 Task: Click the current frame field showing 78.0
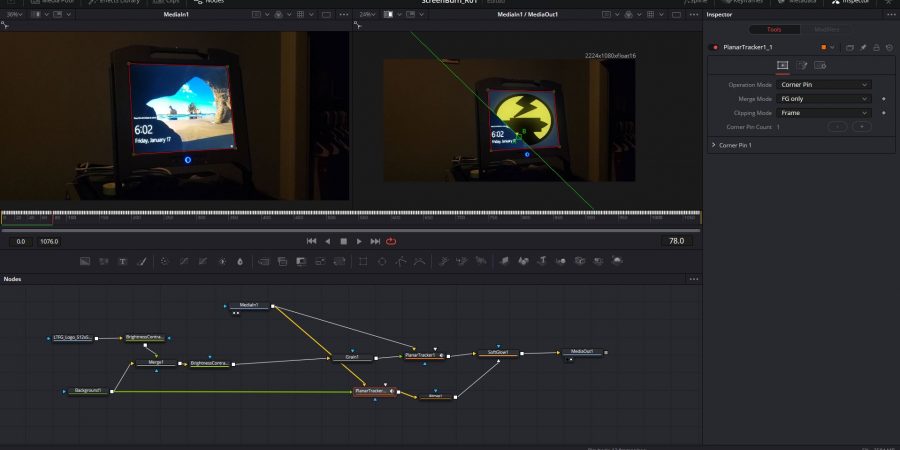(x=676, y=241)
